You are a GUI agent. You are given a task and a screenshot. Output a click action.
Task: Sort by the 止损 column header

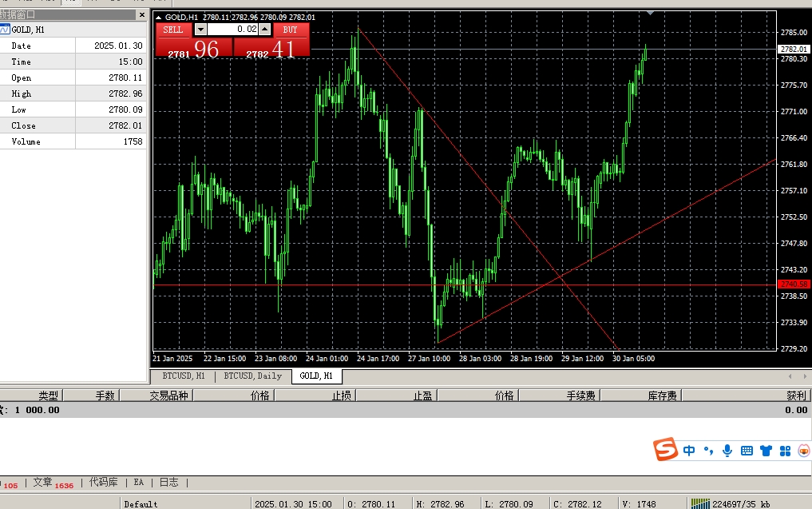point(315,396)
